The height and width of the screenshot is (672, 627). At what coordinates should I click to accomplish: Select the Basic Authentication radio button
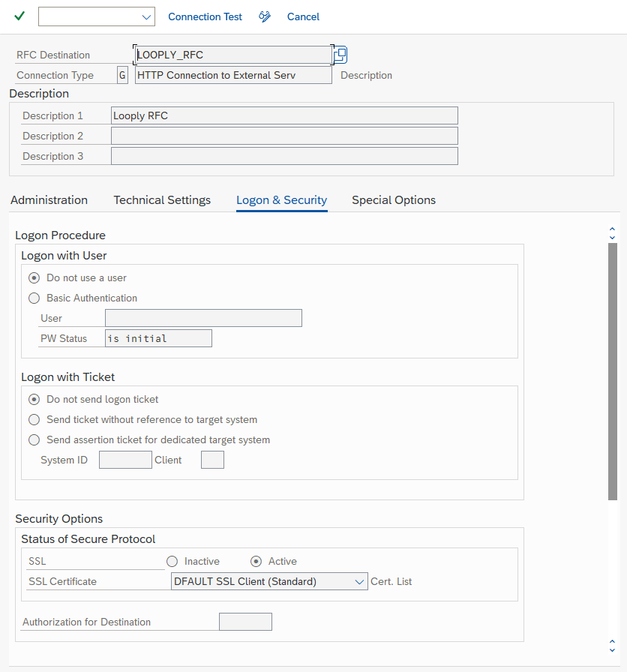(34, 298)
